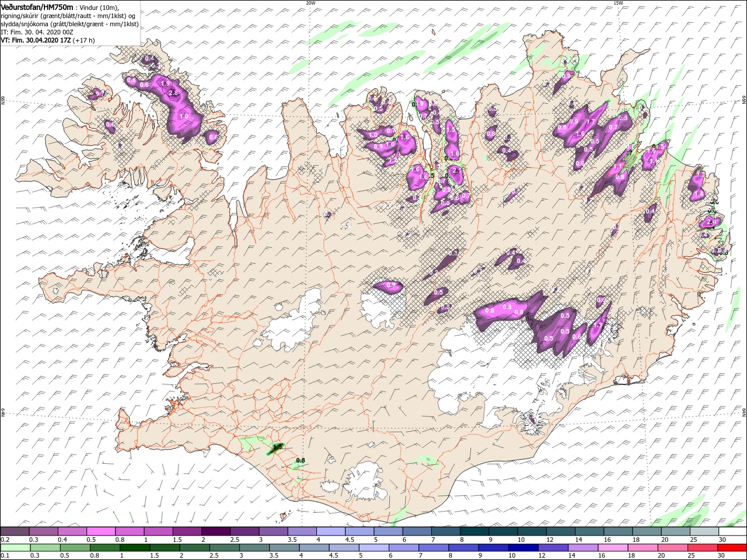Screen dimensions: 747x560
Task: Pick the pale green 0.1 swatch in the lower legend
Action: coord(15,548)
